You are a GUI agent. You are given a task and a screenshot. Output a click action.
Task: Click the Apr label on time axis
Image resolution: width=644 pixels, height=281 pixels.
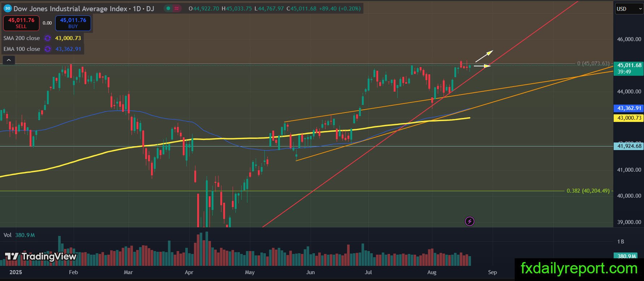pyautogui.click(x=189, y=272)
